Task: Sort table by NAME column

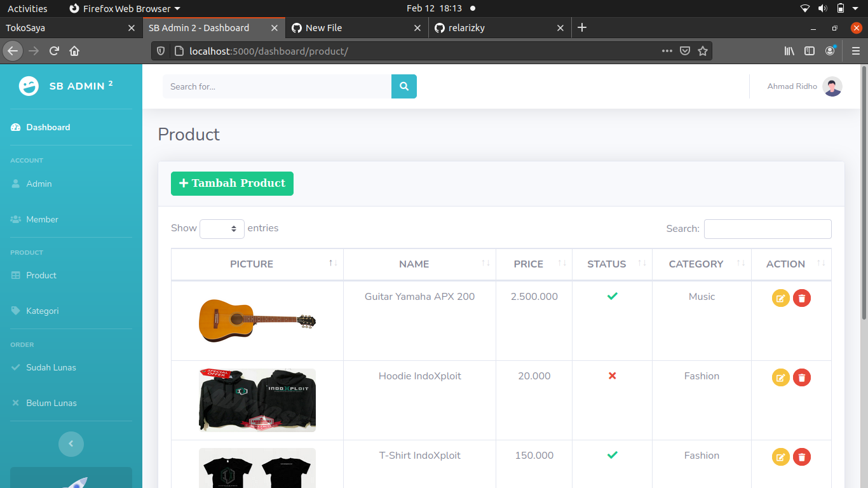Action: [419, 264]
